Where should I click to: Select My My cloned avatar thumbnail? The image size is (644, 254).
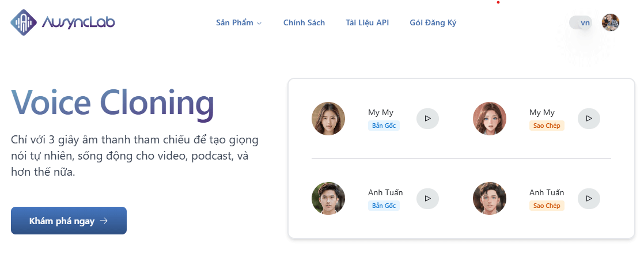[x=490, y=119]
